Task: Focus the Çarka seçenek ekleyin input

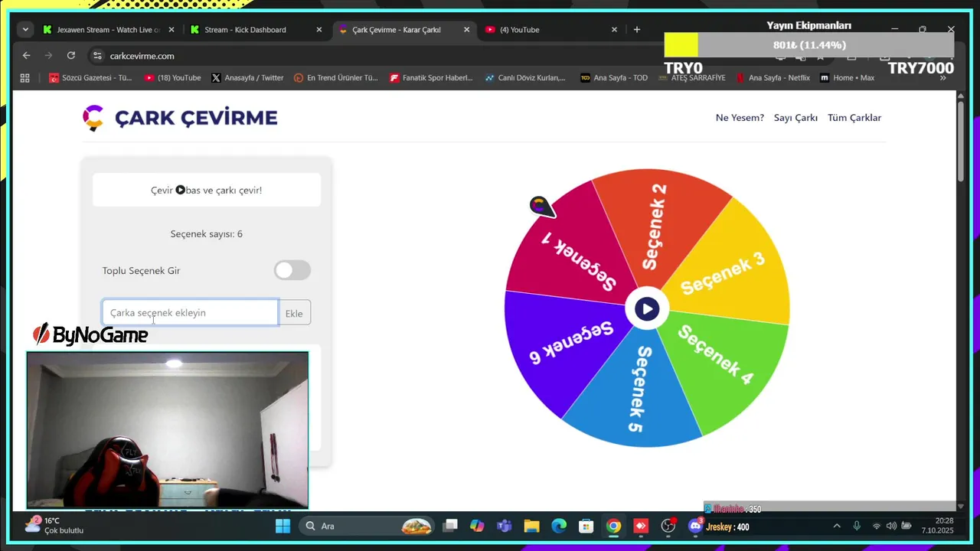Action: (190, 313)
